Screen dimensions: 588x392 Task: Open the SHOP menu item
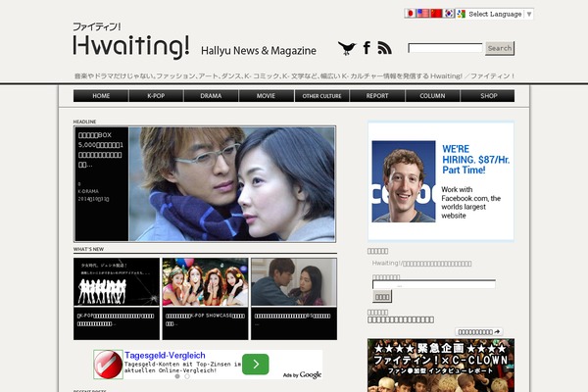(x=489, y=96)
